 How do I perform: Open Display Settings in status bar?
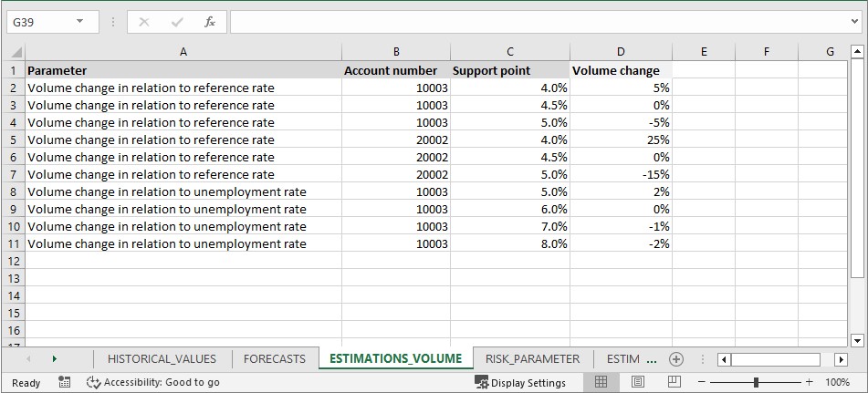pos(520,382)
